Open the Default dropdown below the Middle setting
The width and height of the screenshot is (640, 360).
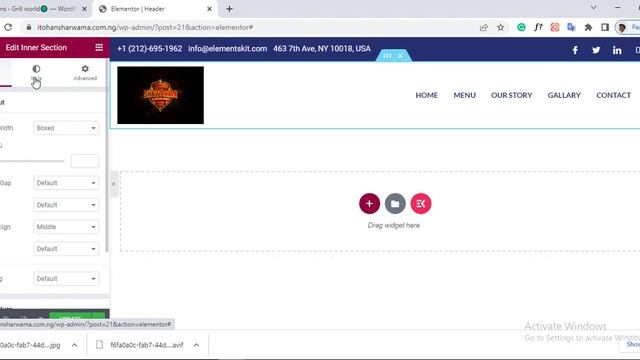(66, 249)
